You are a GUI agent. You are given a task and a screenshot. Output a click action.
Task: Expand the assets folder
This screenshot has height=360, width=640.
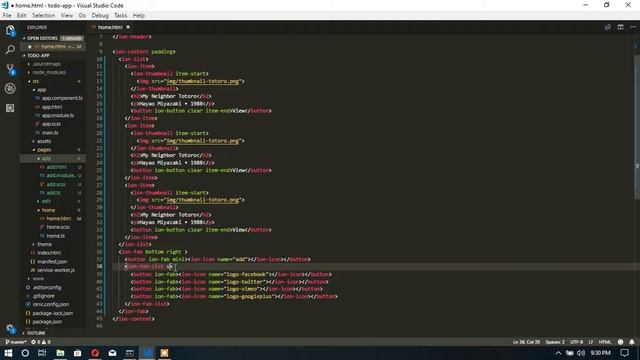point(44,141)
